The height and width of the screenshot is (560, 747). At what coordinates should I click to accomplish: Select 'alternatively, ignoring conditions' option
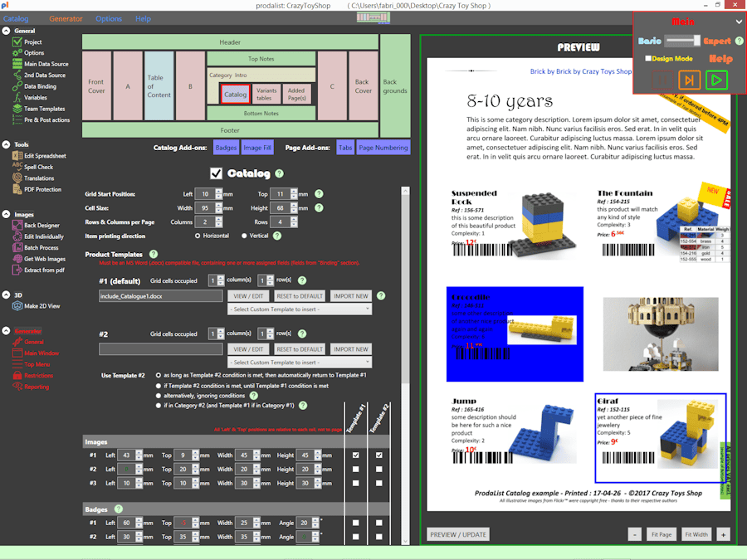tap(159, 396)
